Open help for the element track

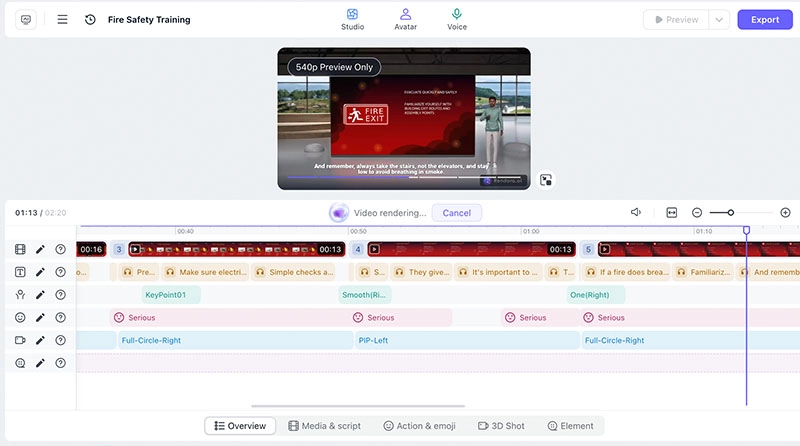point(60,363)
